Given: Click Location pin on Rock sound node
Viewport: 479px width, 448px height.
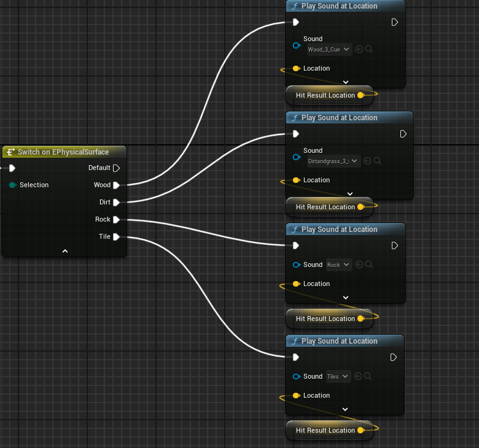Looking at the screenshot, I should click(297, 284).
